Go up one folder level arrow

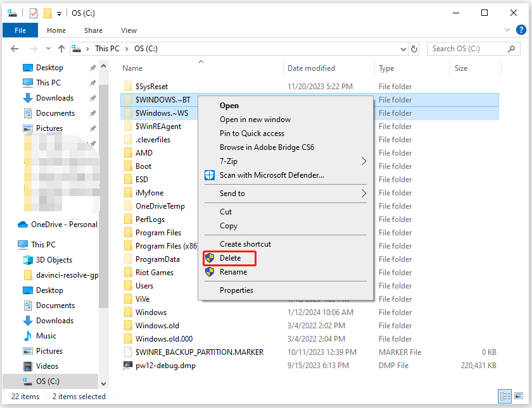(61, 48)
